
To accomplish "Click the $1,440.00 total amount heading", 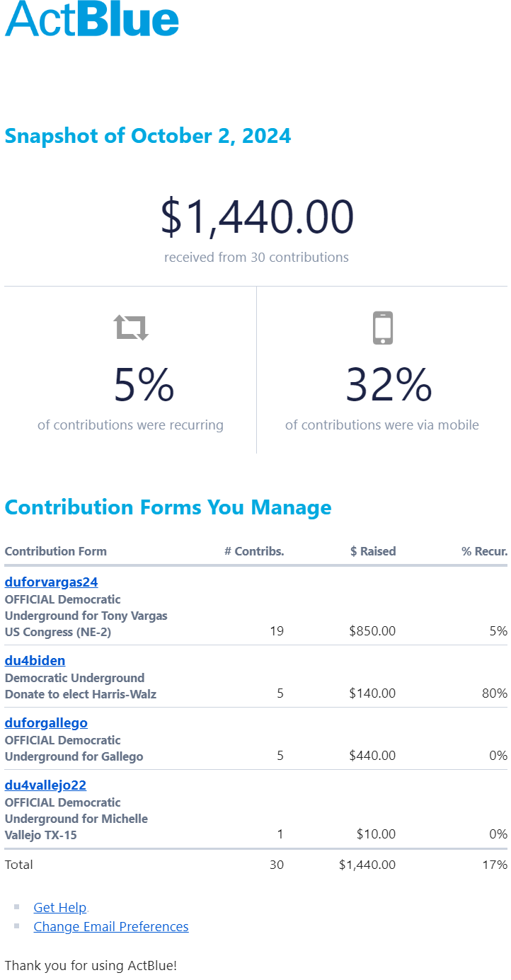I will tap(256, 217).
